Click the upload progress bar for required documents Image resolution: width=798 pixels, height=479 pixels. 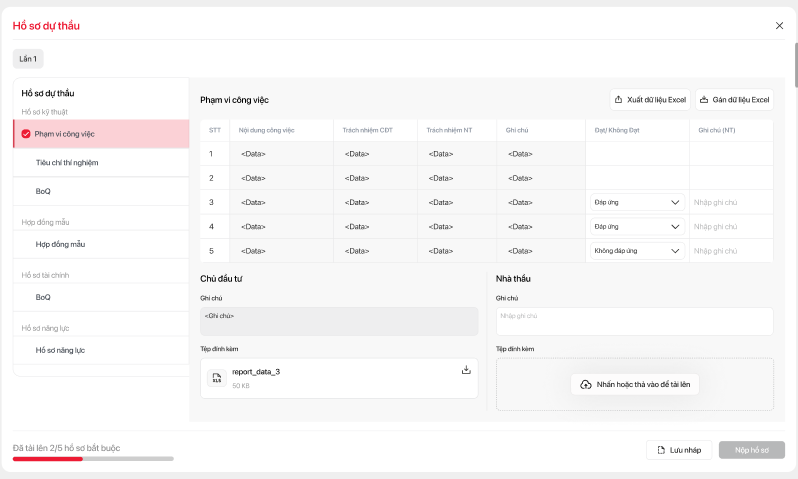[x=92, y=459]
